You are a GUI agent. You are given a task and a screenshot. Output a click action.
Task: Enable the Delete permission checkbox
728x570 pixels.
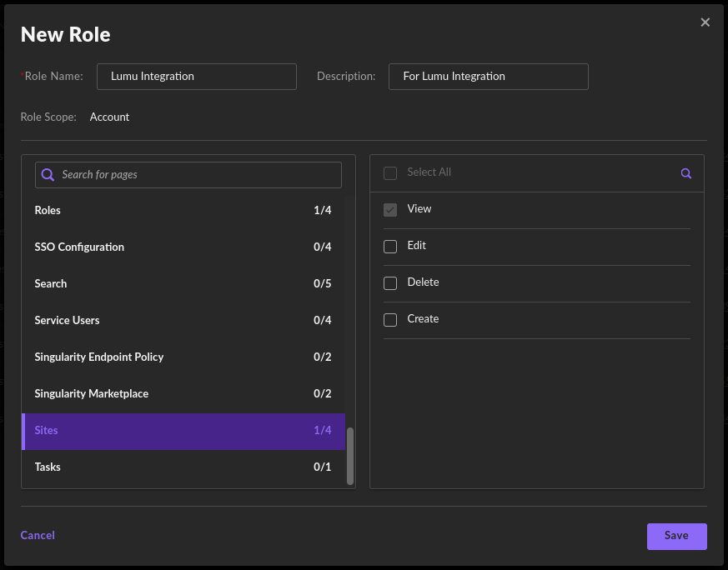pyautogui.click(x=390, y=283)
